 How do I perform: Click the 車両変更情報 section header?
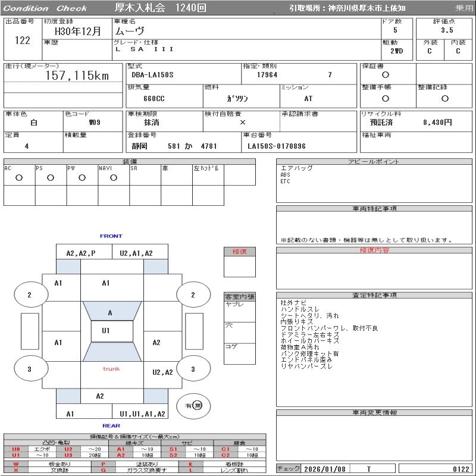click(x=374, y=412)
